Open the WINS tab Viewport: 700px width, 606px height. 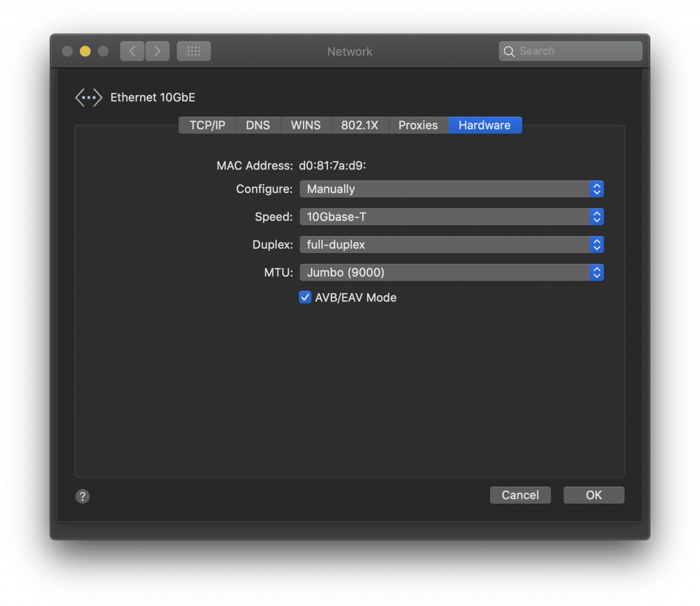pos(306,125)
